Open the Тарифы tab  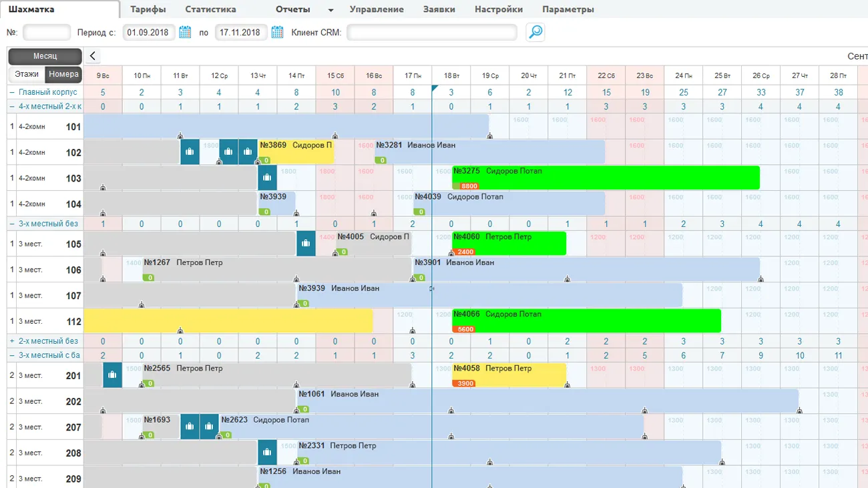(148, 10)
